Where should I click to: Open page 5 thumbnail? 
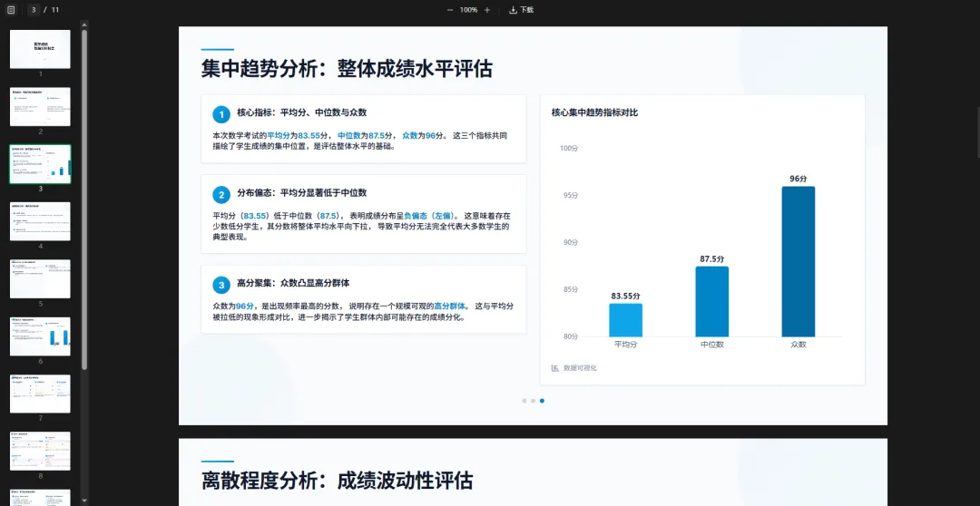40,278
